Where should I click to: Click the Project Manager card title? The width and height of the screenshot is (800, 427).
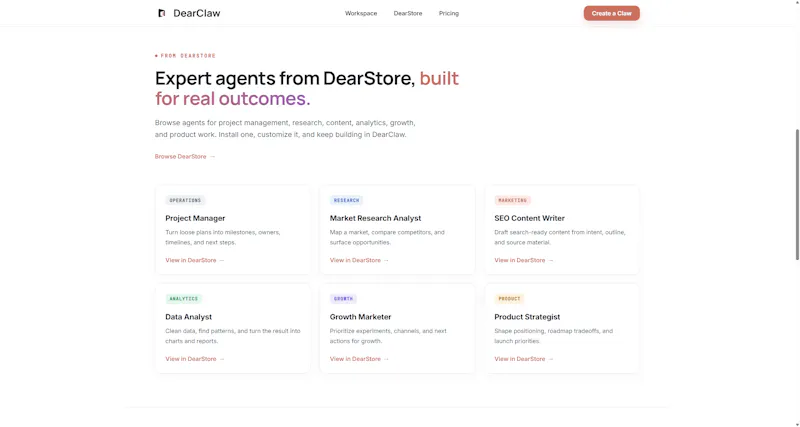tap(195, 218)
